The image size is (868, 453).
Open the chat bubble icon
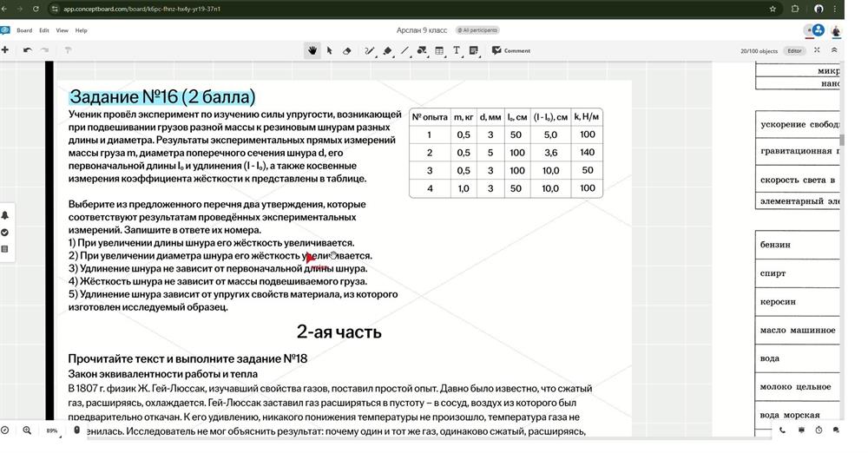tap(836, 430)
